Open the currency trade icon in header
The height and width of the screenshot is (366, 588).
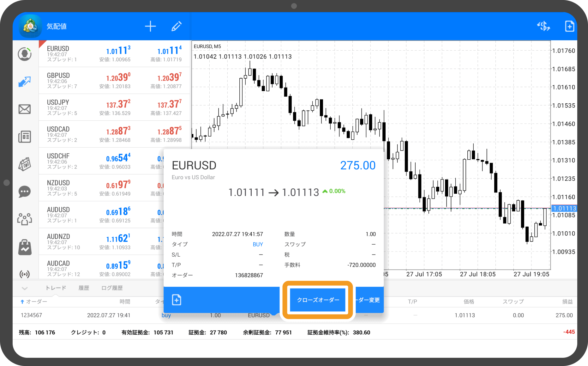click(x=543, y=26)
